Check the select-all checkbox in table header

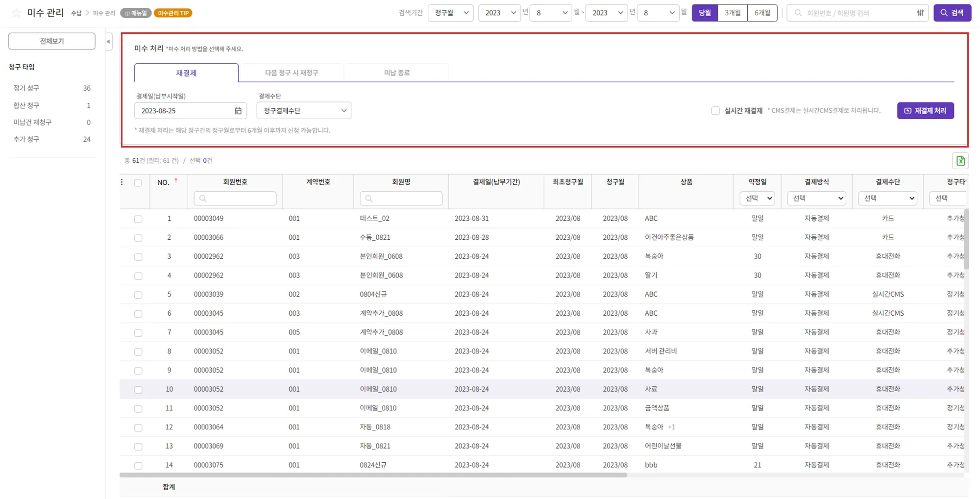pos(138,183)
